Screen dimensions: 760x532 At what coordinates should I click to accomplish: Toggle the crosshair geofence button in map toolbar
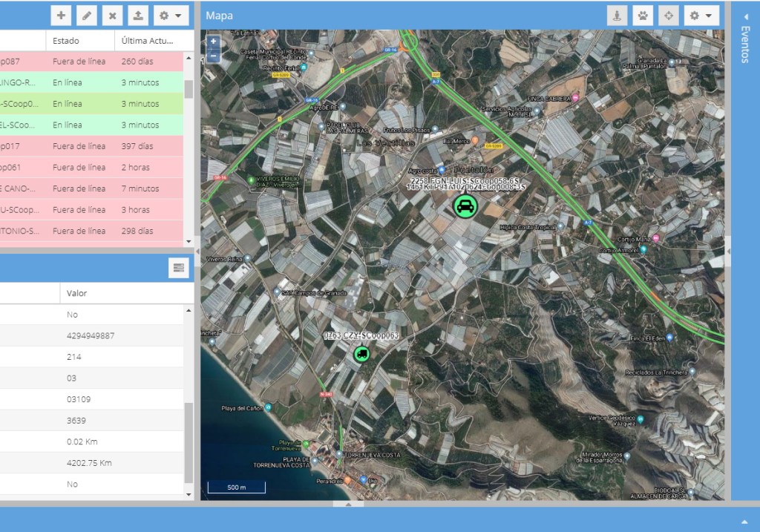[669, 15]
